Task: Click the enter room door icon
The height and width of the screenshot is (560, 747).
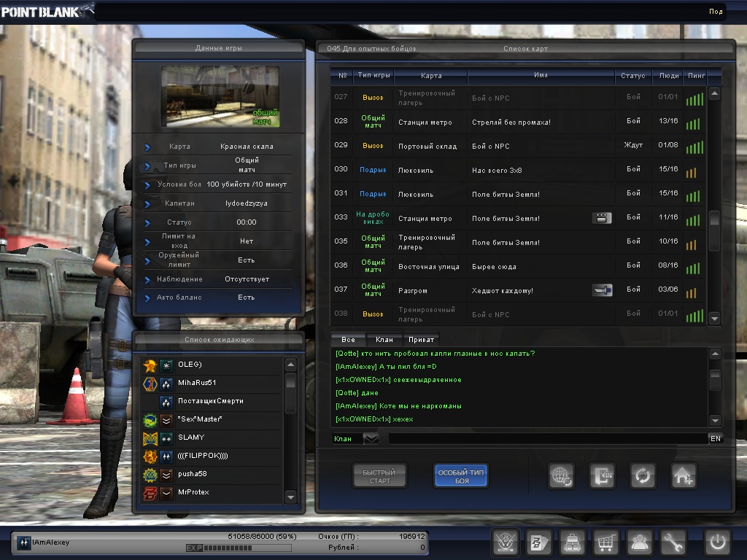Action: tap(602, 476)
